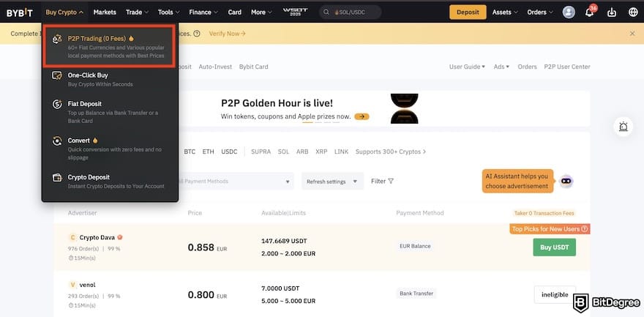Open the Auto-Invest tab
The width and height of the screenshot is (644, 317).
(x=215, y=67)
